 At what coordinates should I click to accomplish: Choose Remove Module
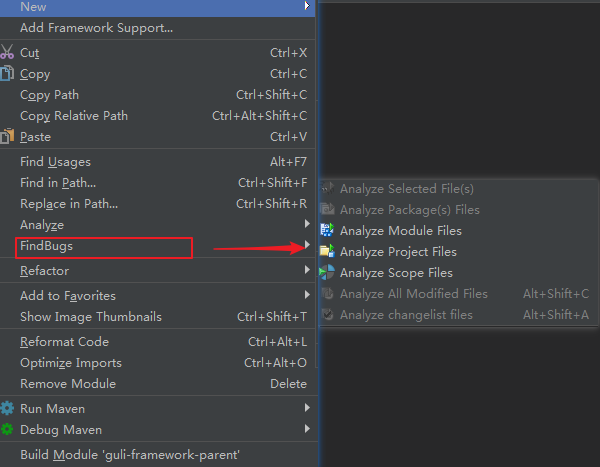click(x=158, y=384)
